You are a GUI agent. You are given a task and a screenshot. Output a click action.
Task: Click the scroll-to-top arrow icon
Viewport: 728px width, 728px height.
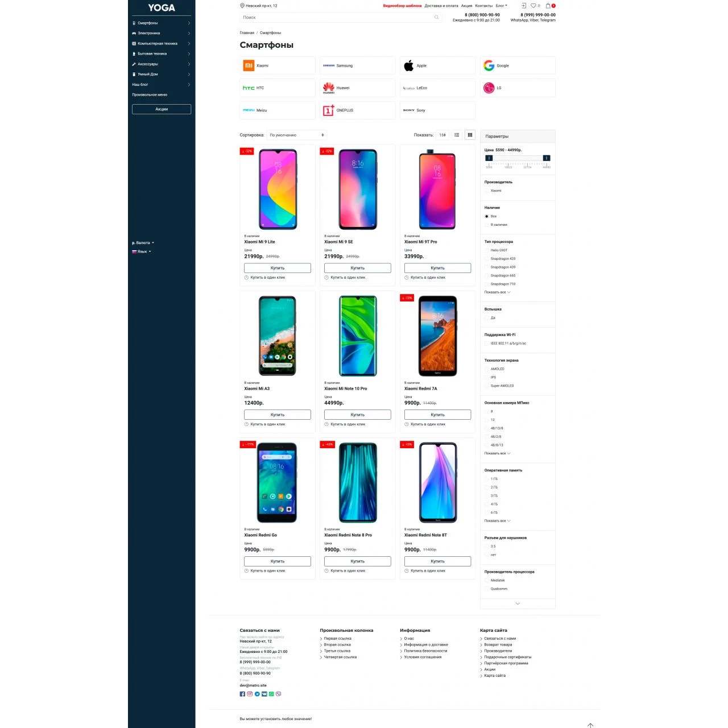click(x=590, y=725)
